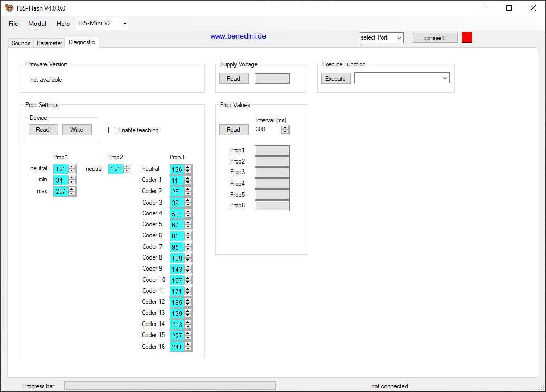Click the red connection status indicator
The width and height of the screenshot is (546, 392).
(466, 37)
